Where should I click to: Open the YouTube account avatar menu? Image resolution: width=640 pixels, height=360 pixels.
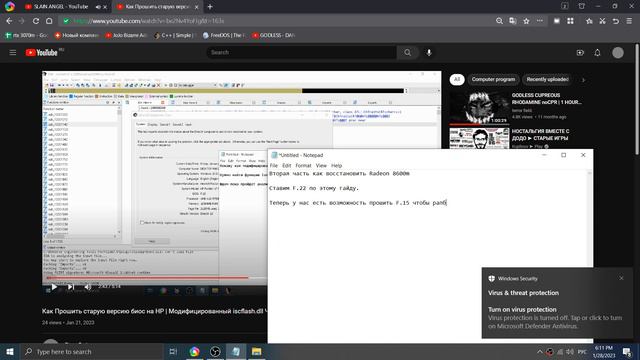618,53
